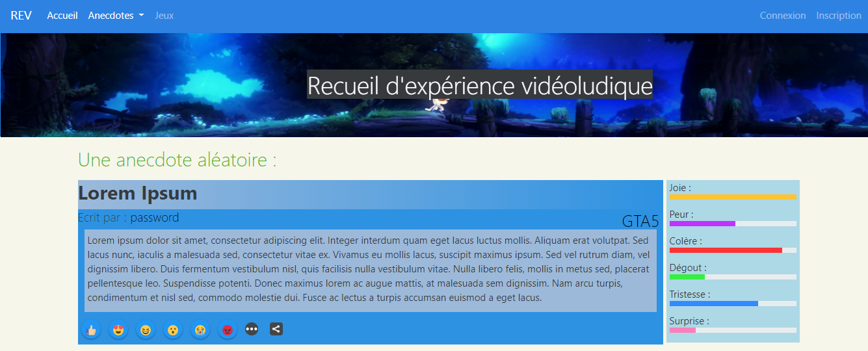Open the three-dots more options button
The width and height of the screenshot is (868, 351).
coord(252,330)
